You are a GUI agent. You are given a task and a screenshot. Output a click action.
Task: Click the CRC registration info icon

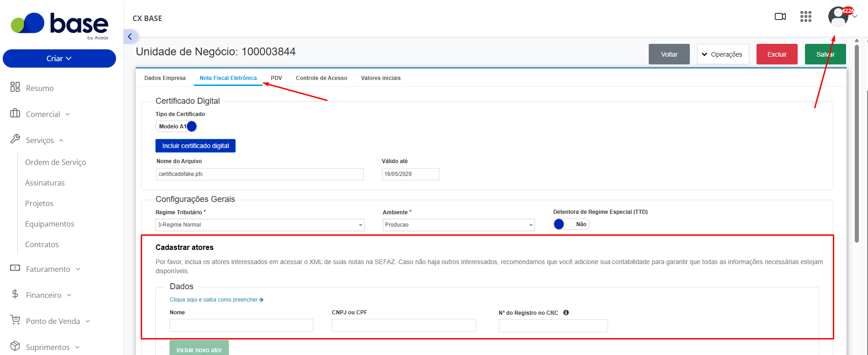tap(566, 313)
